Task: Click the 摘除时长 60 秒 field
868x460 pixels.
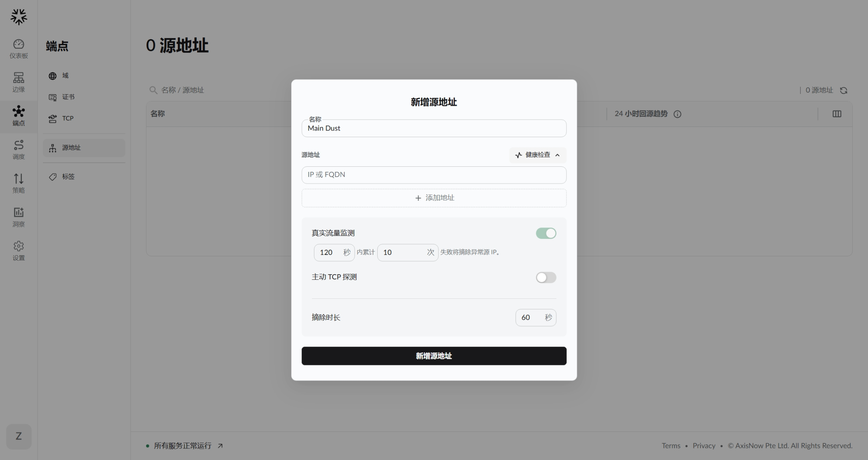Action: (x=536, y=317)
